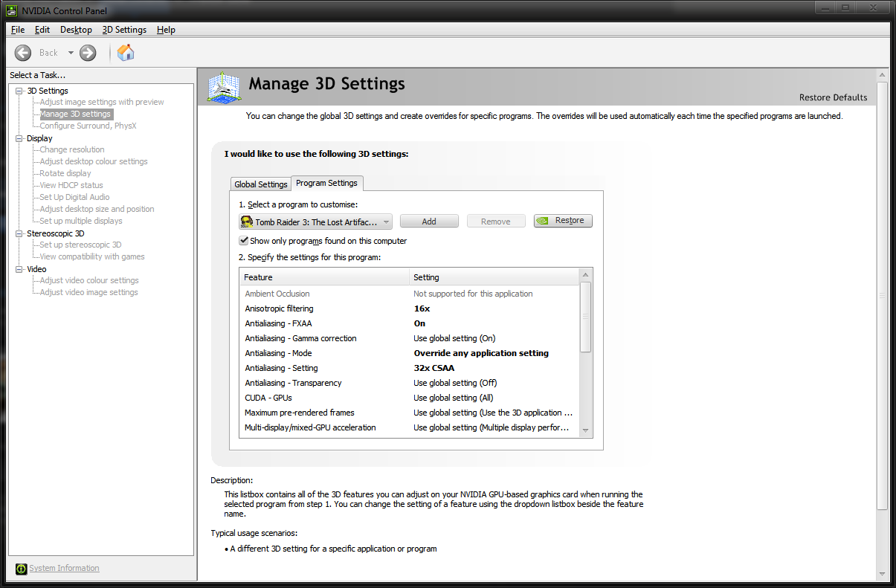Click the settings list scrollbar thumb

[586, 317]
